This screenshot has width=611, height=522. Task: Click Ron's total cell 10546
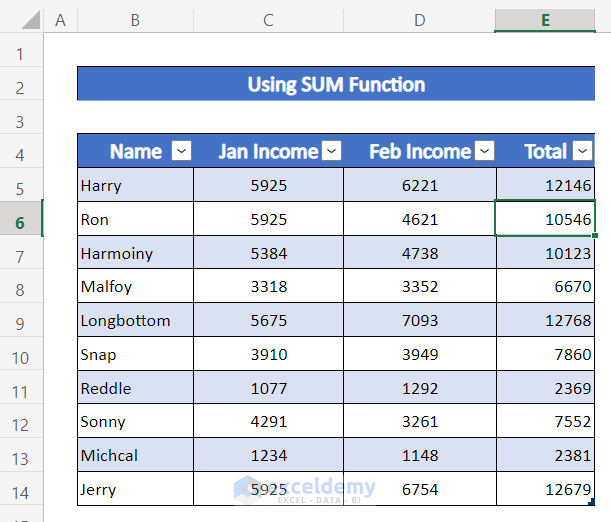pos(545,220)
